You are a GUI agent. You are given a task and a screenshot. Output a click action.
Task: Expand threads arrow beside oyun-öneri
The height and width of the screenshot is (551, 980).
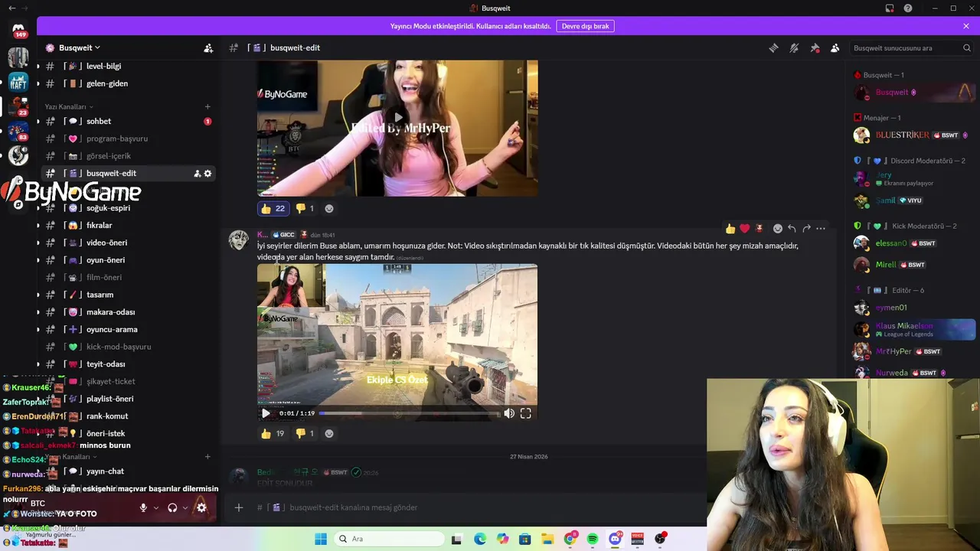[x=38, y=260]
